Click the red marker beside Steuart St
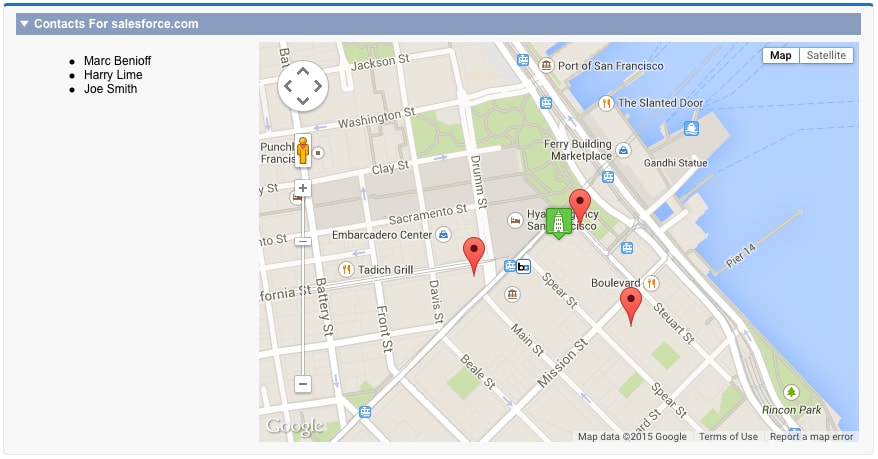Screen dimensions: 878x459 pos(631,307)
